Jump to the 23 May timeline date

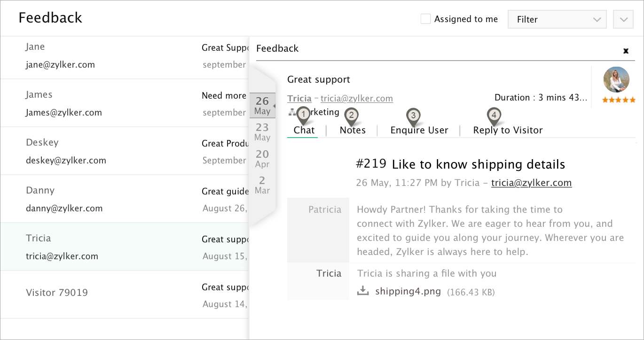[x=262, y=131]
